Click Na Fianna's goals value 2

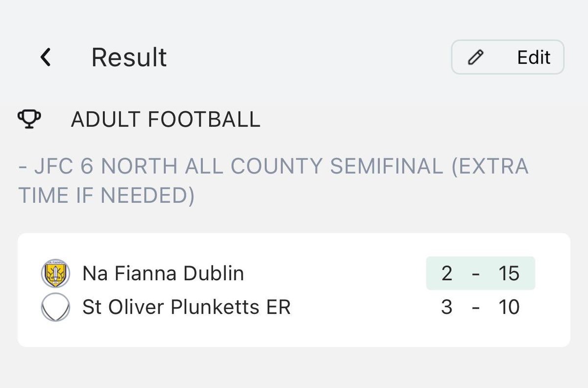446,273
